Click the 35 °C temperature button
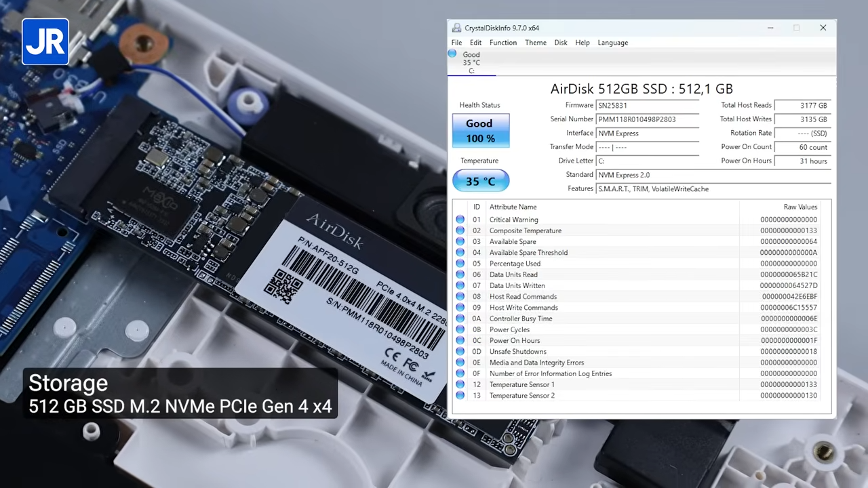 [480, 181]
